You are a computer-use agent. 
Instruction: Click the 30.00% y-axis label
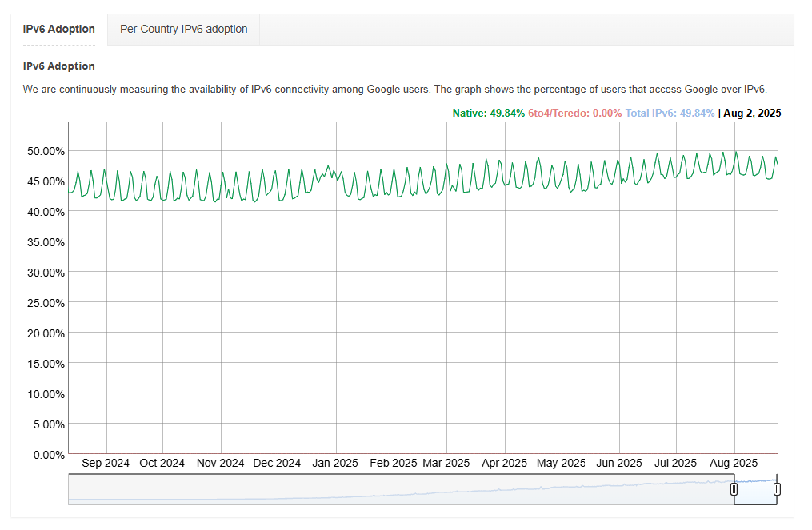click(x=46, y=273)
